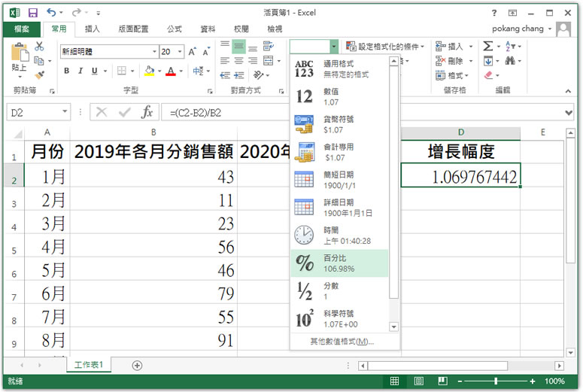Open the fill color dropdown arrow
This screenshot has height=392, width=583.
tap(159, 71)
